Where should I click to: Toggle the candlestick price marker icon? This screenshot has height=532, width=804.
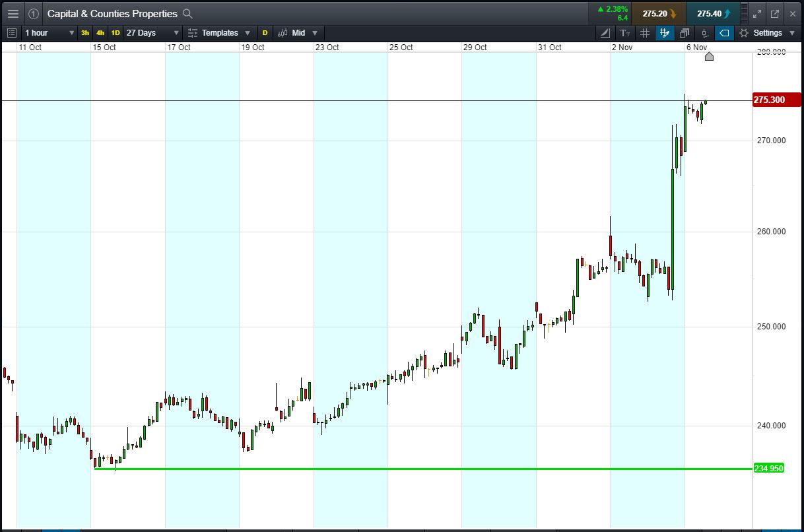[704, 32]
